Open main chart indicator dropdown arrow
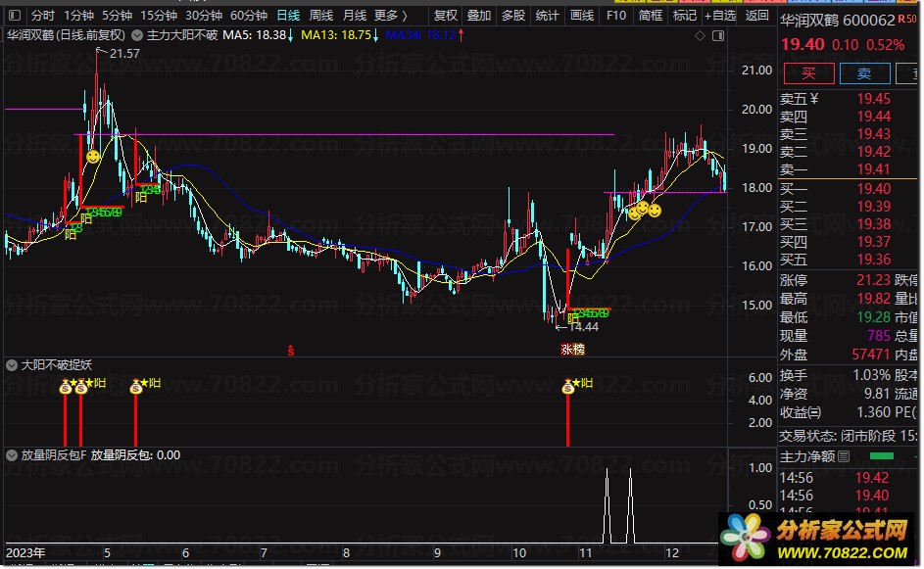Screen dimensions: 924x569 [x=137, y=35]
